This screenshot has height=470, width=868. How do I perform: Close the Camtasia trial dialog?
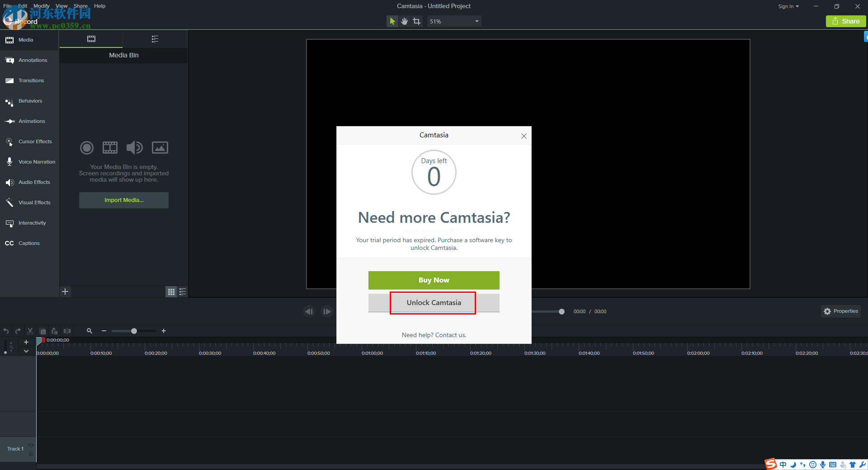click(x=524, y=136)
